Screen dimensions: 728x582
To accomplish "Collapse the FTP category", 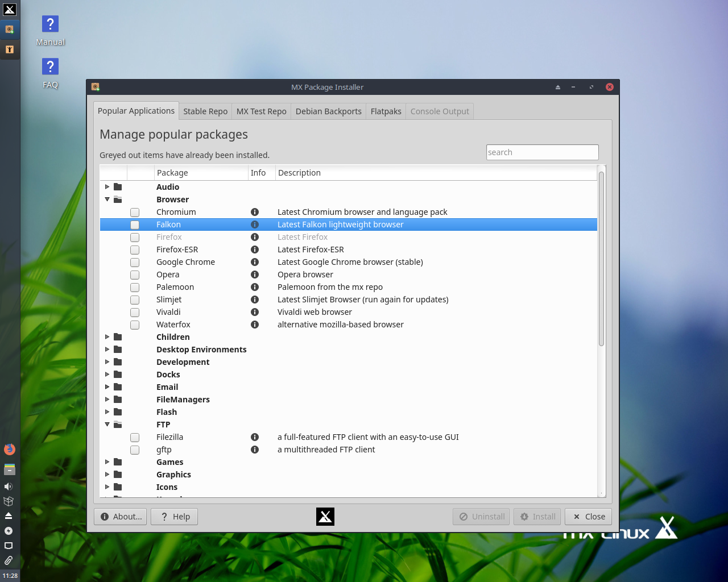I will click(x=107, y=425).
